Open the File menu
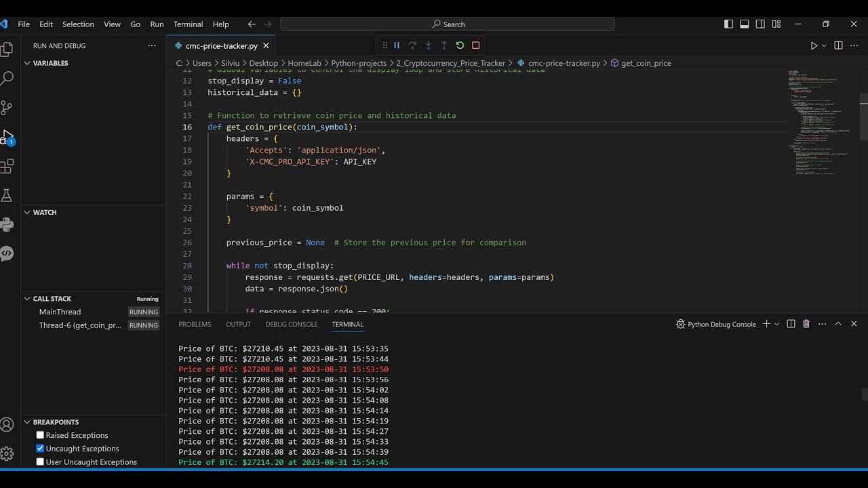This screenshot has height=488, width=868. 24,24
